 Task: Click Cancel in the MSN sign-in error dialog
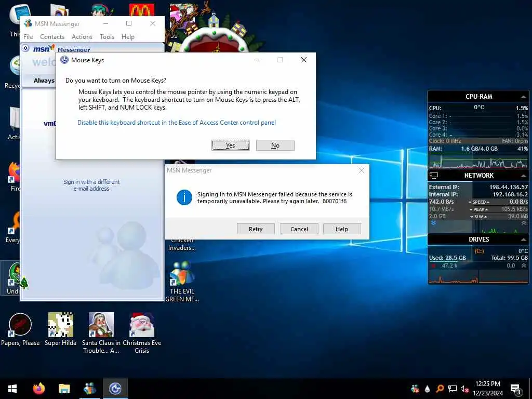click(x=299, y=229)
